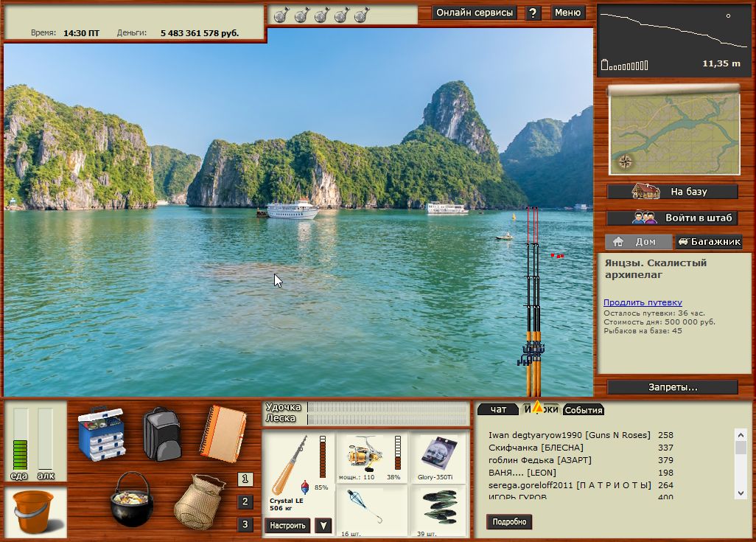This screenshot has height=542, width=756.
Task: Switch to the Багажник tab
Action: click(x=709, y=241)
